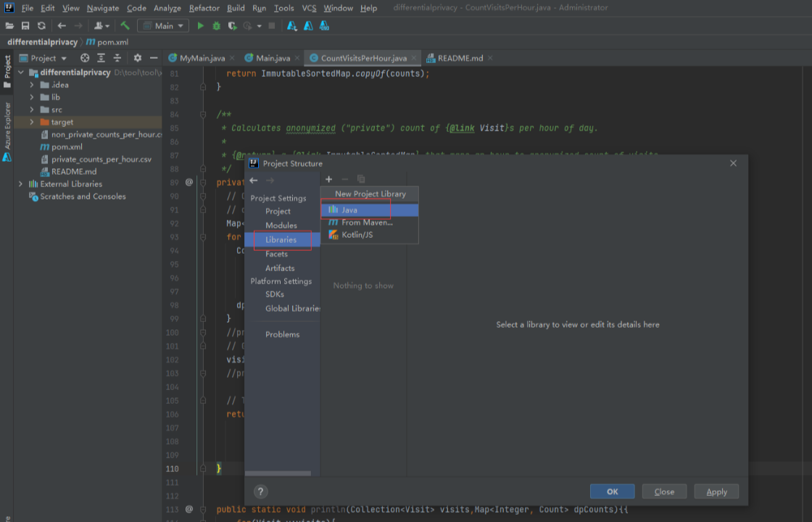Viewport: 812px width, 522px height.
Task: Select README.md in the project tree
Action: click(73, 171)
